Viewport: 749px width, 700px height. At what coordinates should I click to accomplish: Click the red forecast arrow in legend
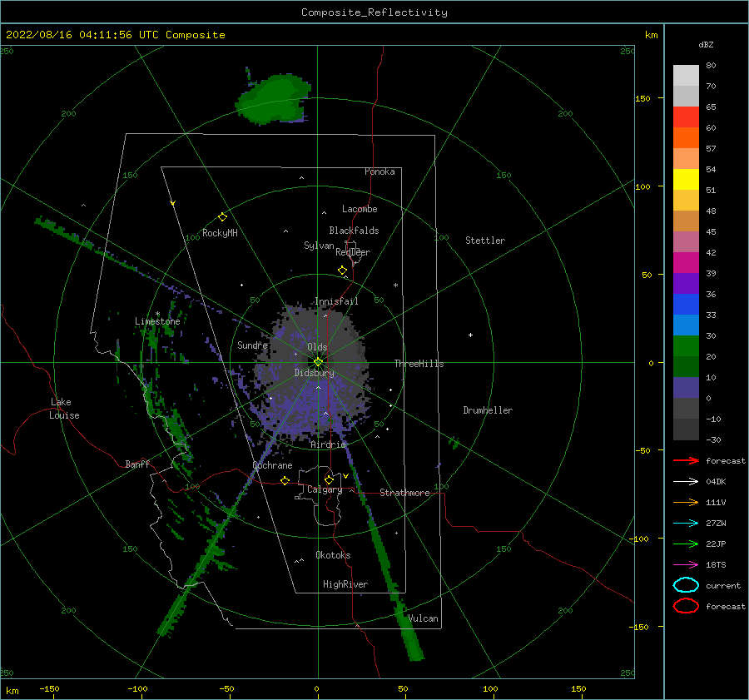pos(686,460)
